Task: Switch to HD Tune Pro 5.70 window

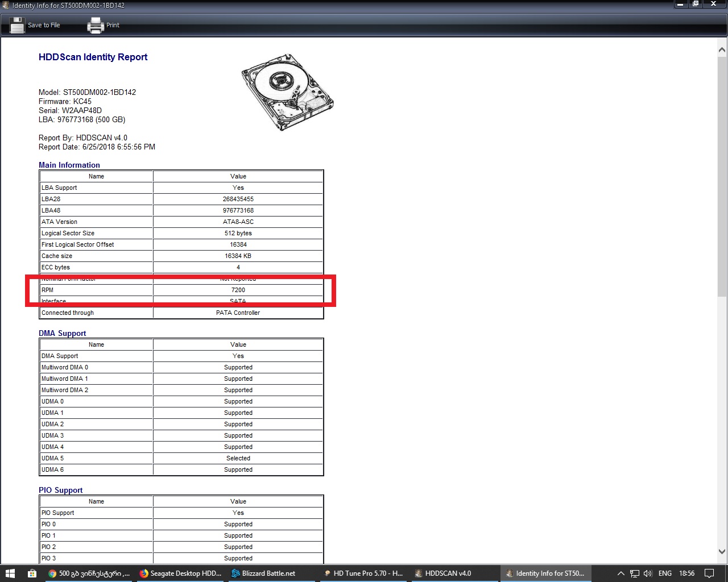Action: [x=363, y=573]
